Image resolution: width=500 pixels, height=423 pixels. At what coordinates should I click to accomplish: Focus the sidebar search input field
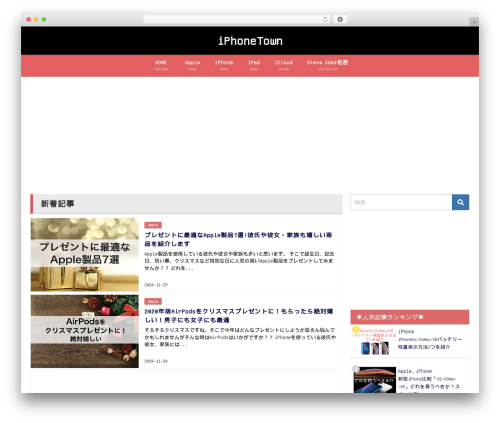pyautogui.click(x=401, y=202)
